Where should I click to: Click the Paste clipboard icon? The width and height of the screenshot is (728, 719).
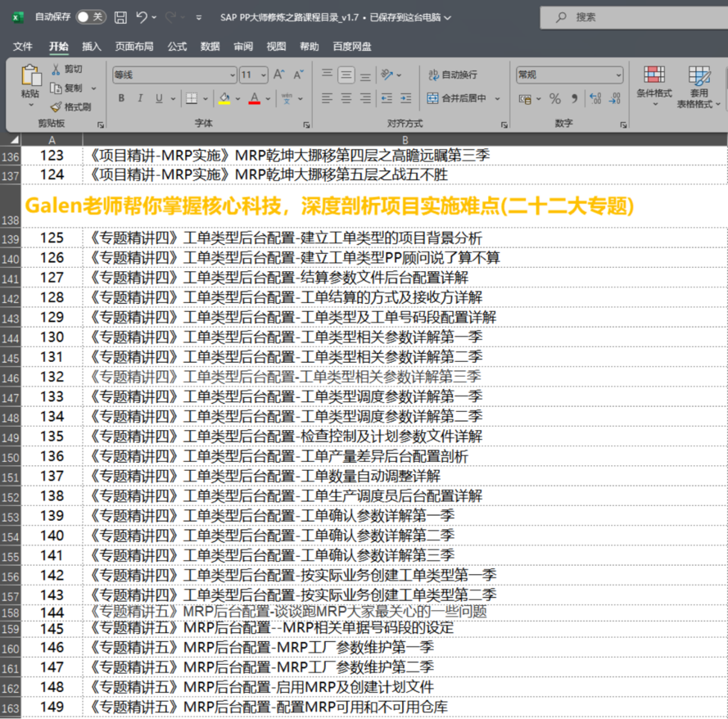pos(30,75)
